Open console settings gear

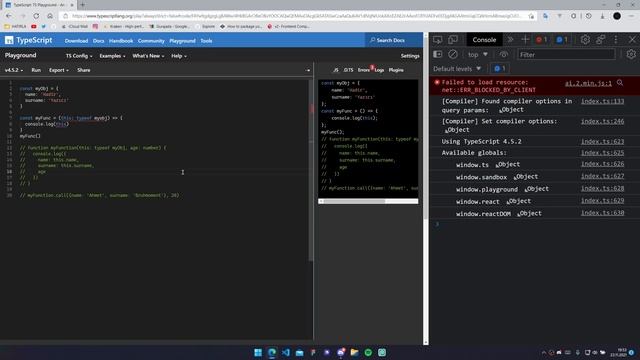tap(631, 54)
